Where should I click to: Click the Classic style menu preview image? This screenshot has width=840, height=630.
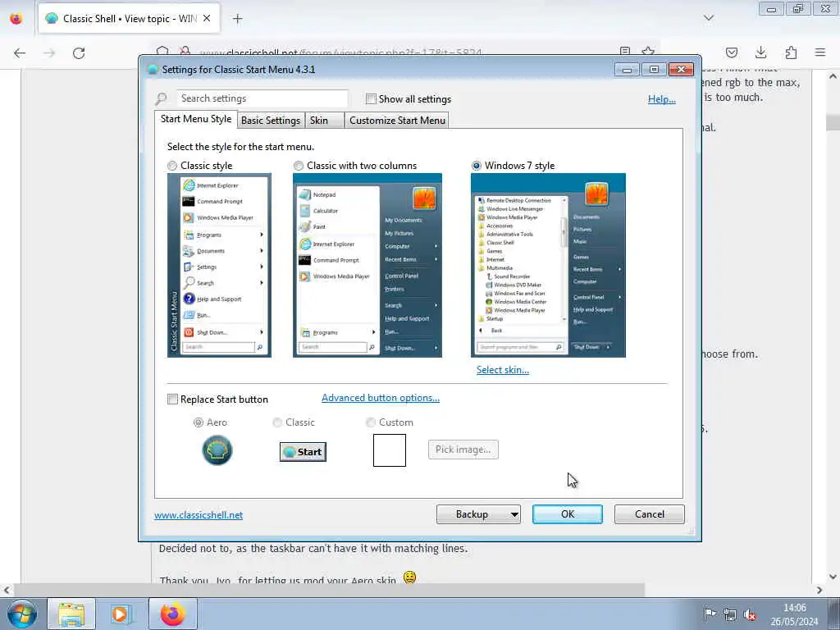219,265
